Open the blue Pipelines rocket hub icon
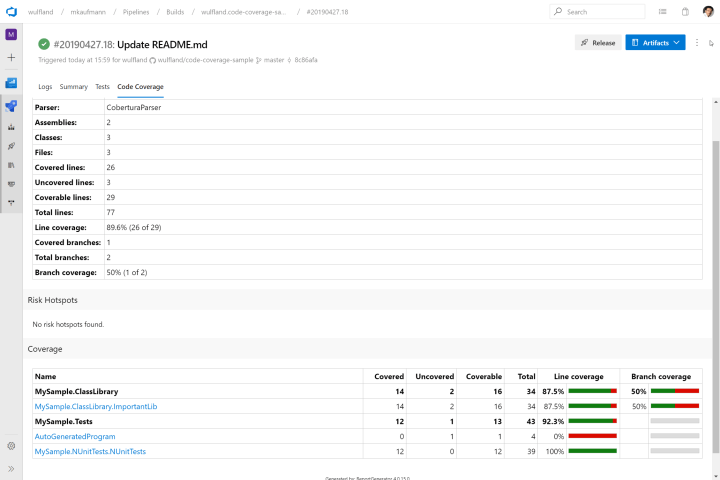 pos(11,106)
